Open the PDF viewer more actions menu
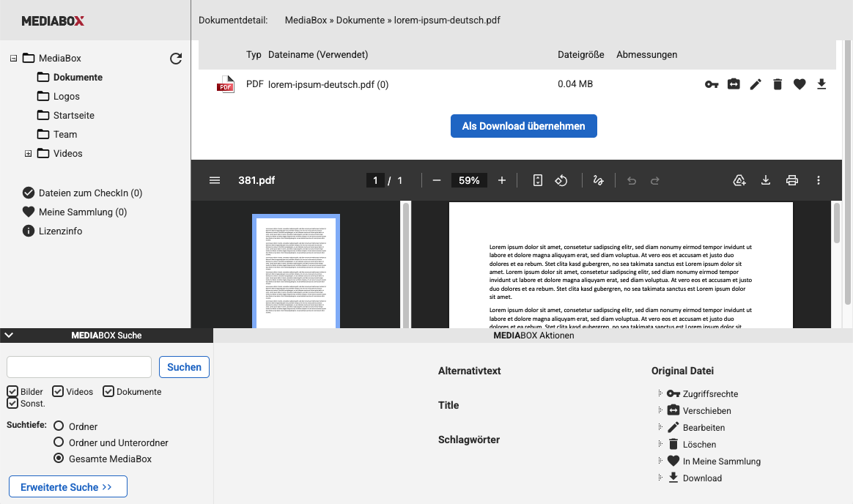853x504 pixels. coord(818,180)
